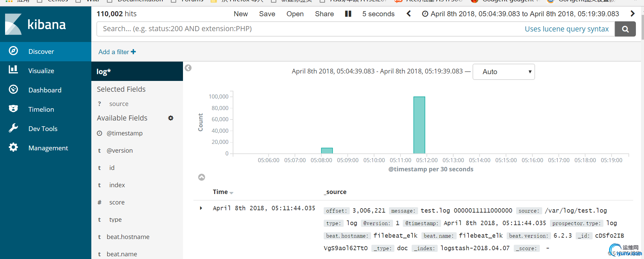644x259 pixels.
Task: Click the Save menu item
Action: point(267,14)
